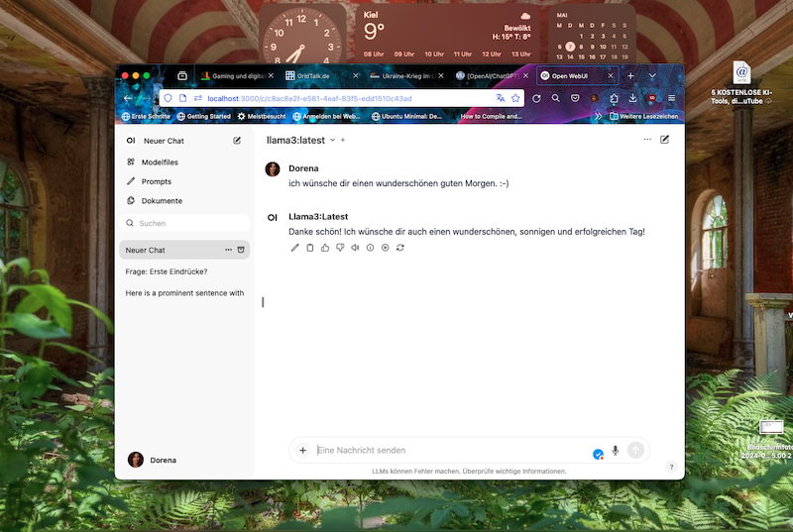Attach a file with the plus button
This screenshot has height=532, width=793.
click(x=303, y=451)
